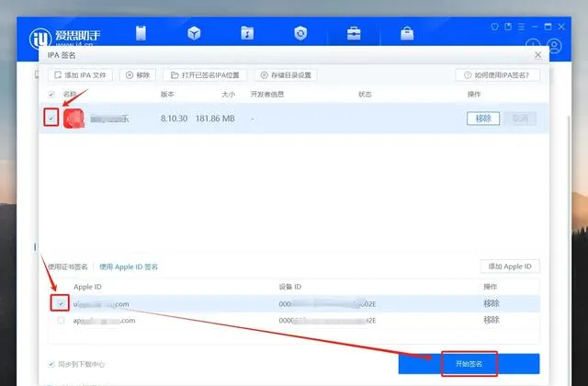Click the device ID ending 02E in first row
The width and height of the screenshot is (588, 386).
point(327,304)
